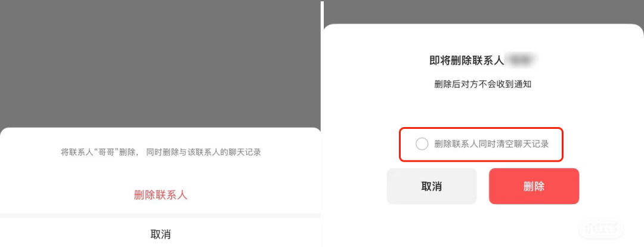Select 取消 in the left bottom sheet

(160, 234)
